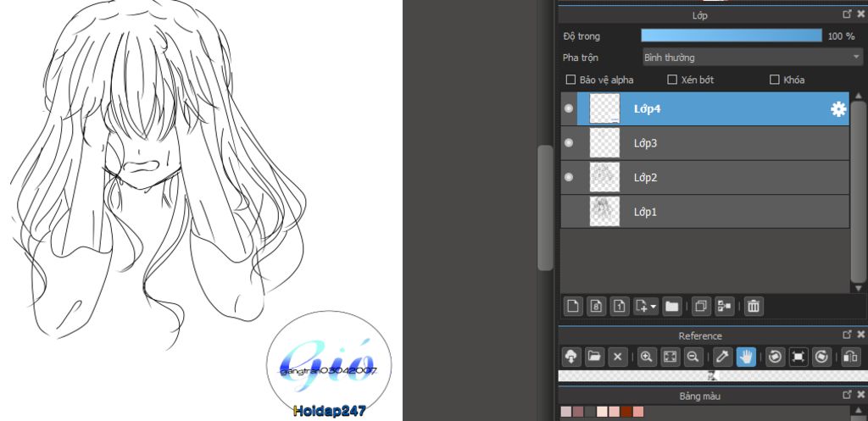Open the Pha trộn blend mode dropdown

click(752, 58)
